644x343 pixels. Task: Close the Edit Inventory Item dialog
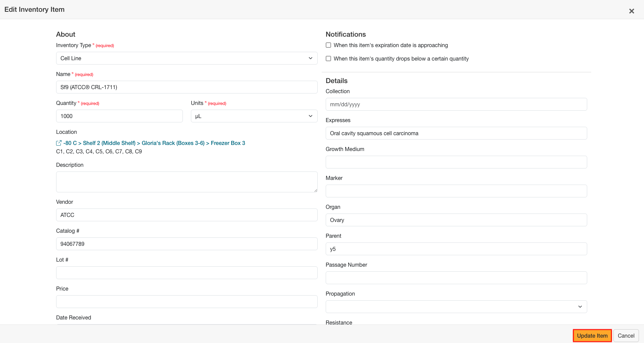coord(632,11)
